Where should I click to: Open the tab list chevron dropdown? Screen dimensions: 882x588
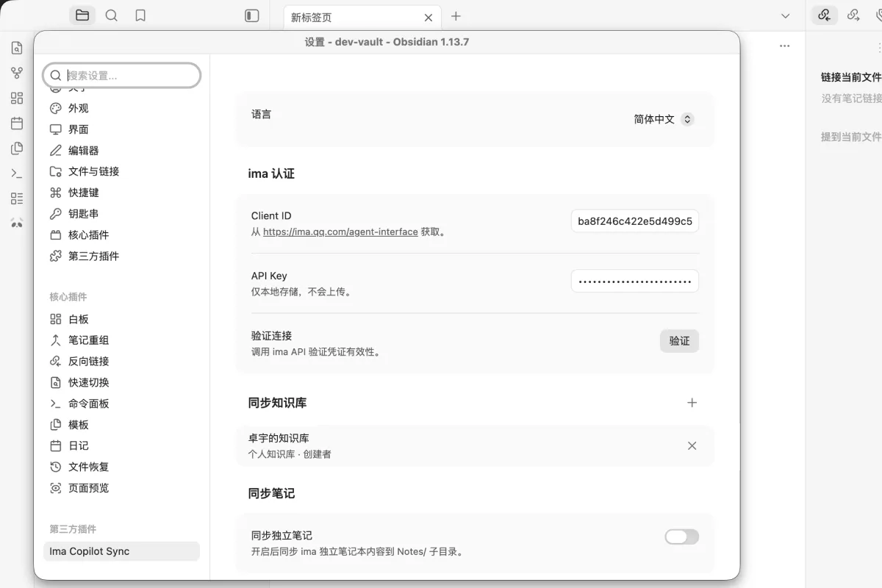(786, 15)
